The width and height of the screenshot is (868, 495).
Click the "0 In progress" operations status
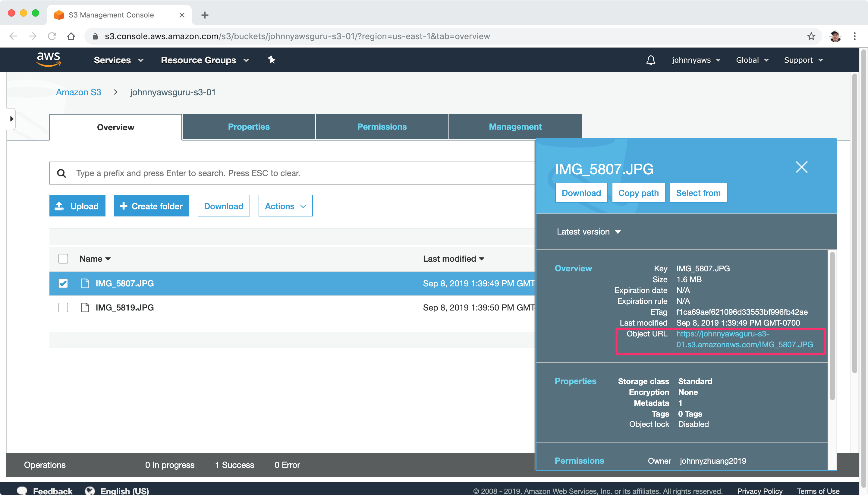[170, 465]
